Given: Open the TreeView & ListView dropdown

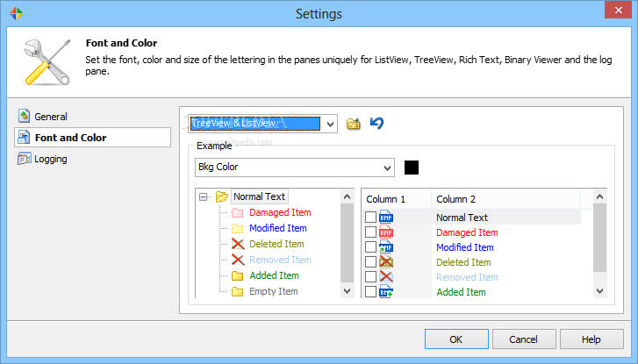Looking at the screenshot, I should (x=330, y=124).
